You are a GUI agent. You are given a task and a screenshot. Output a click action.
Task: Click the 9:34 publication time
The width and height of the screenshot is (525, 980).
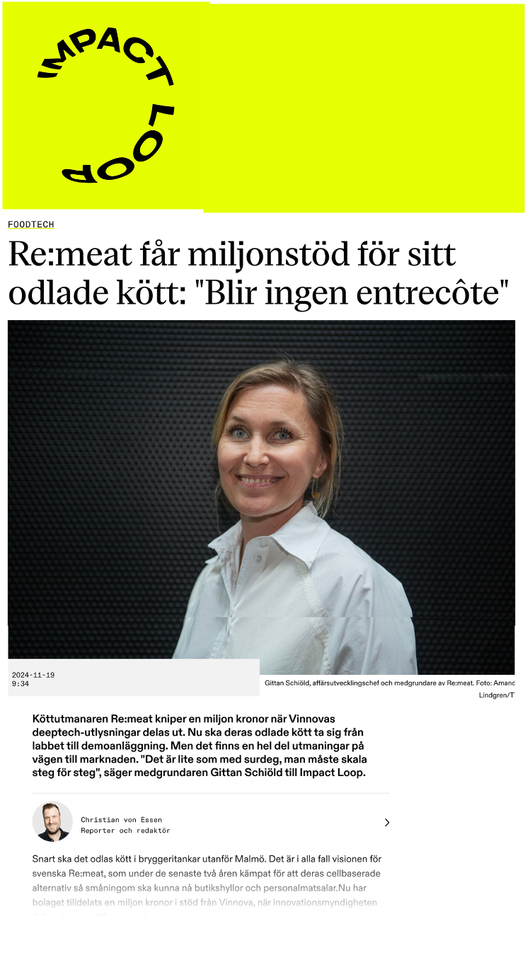pos(21,684)
